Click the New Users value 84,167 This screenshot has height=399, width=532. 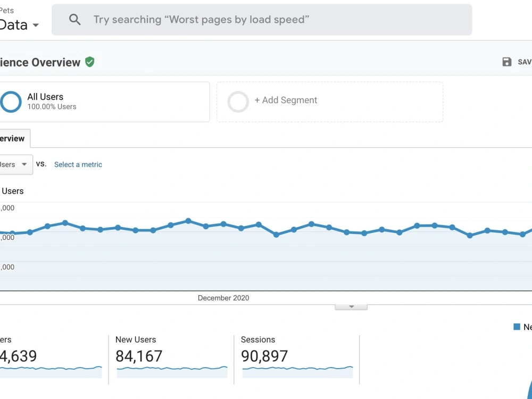pos(139,356)
